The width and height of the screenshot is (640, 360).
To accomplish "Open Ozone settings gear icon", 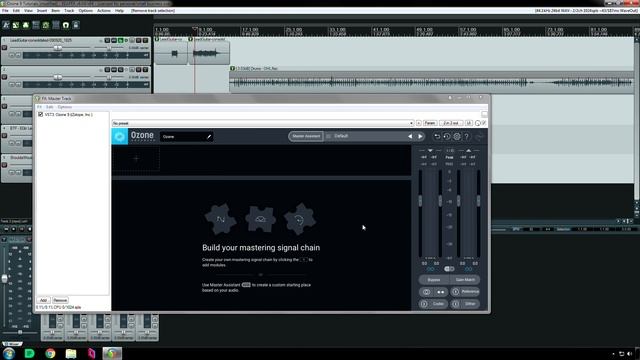I will click(457, 136).
